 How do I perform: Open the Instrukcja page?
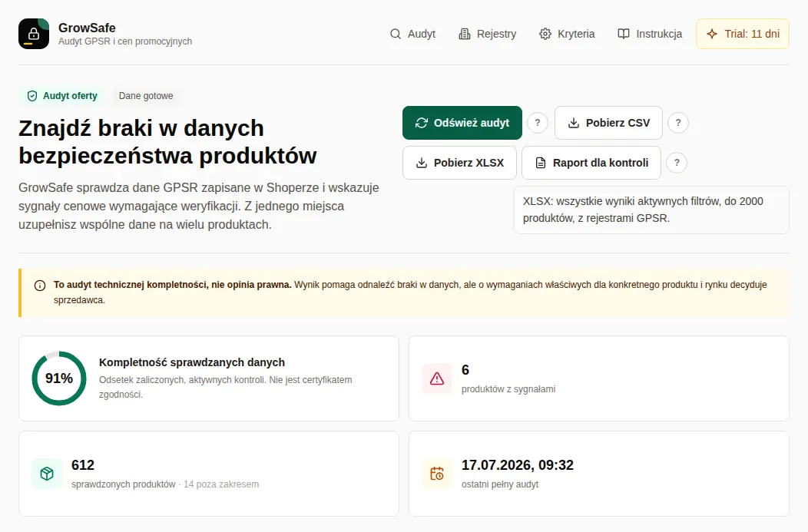(650, 34)
